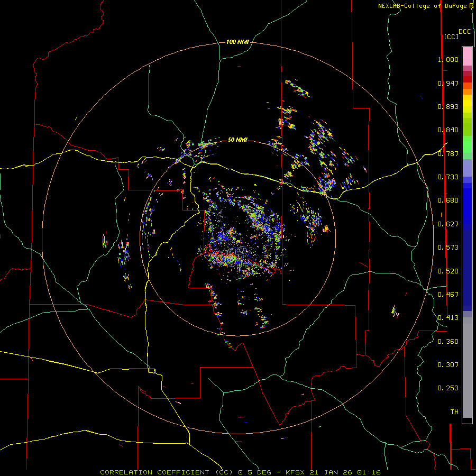
Task: Click the pink swatch at the color bar top
Action: pos(467,56)
